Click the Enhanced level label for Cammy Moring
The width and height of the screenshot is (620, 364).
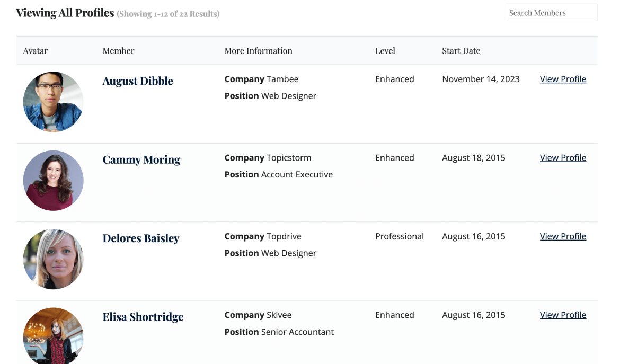(395, 157)
